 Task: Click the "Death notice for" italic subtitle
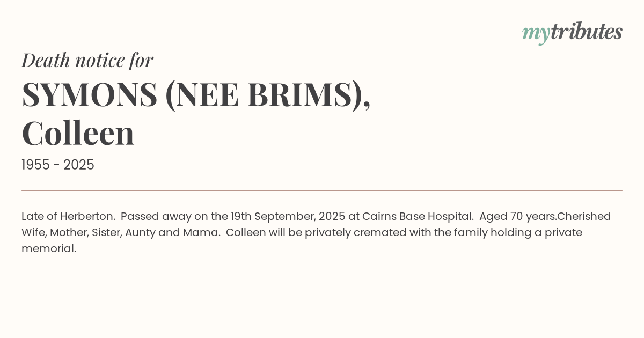tap(87, 60)
